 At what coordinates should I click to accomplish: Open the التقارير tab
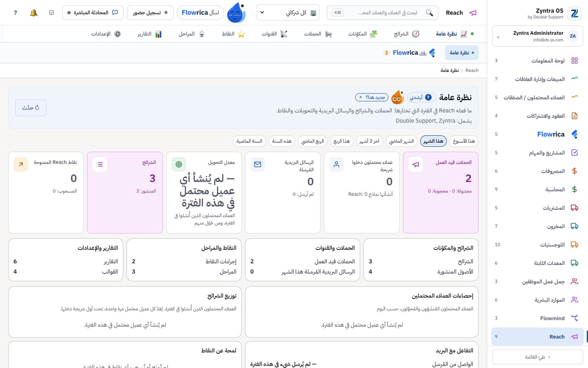click(149, 34)
